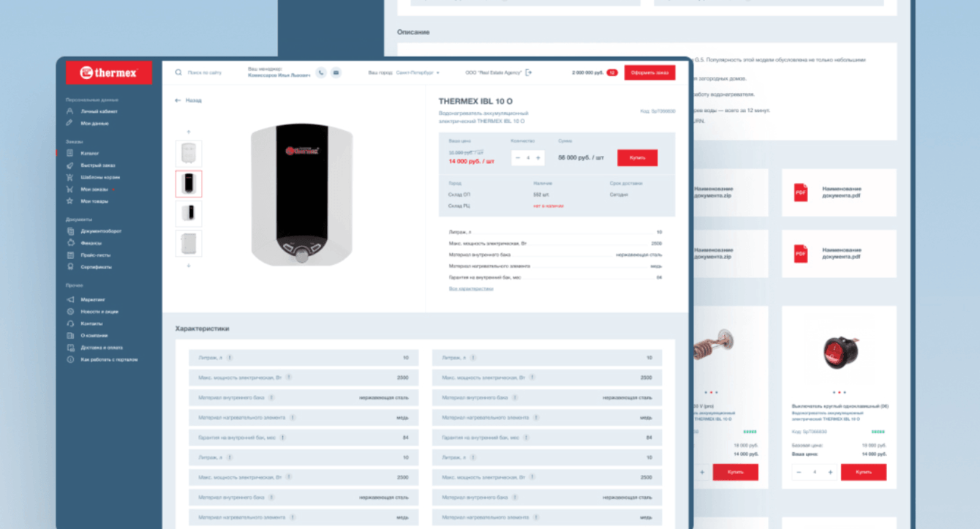Click the Как работать с порталом info icon
This screenshot has width=980, height=529.
point(70,359)
